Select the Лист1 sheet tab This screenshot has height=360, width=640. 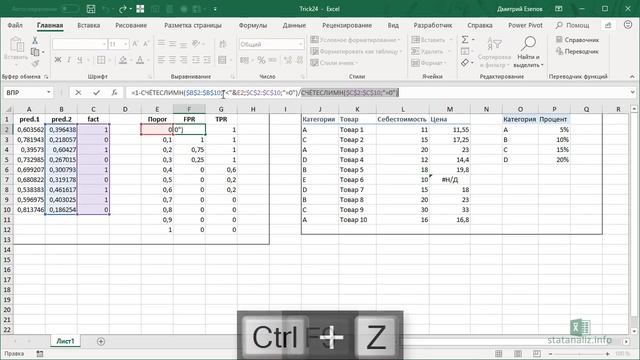65,341
